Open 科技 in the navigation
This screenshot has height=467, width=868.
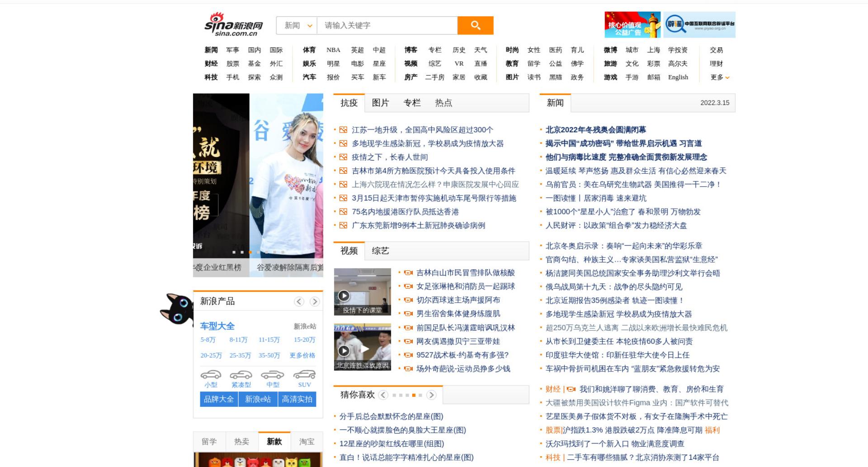(x=211, y=77)
